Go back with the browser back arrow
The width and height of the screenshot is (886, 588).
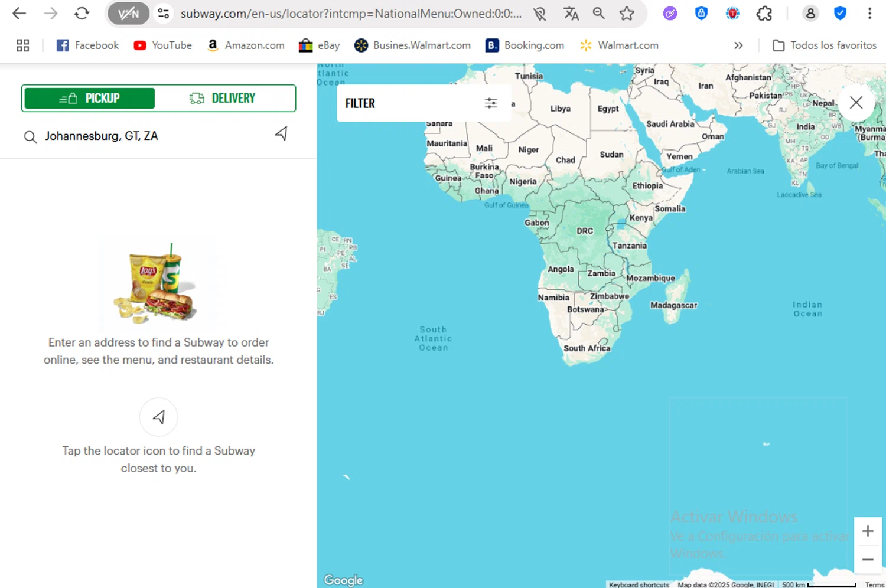click(19, 13)
